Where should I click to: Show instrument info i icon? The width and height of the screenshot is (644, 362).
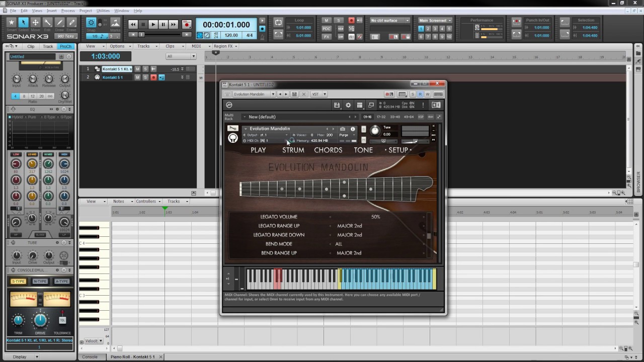point(353,129)
